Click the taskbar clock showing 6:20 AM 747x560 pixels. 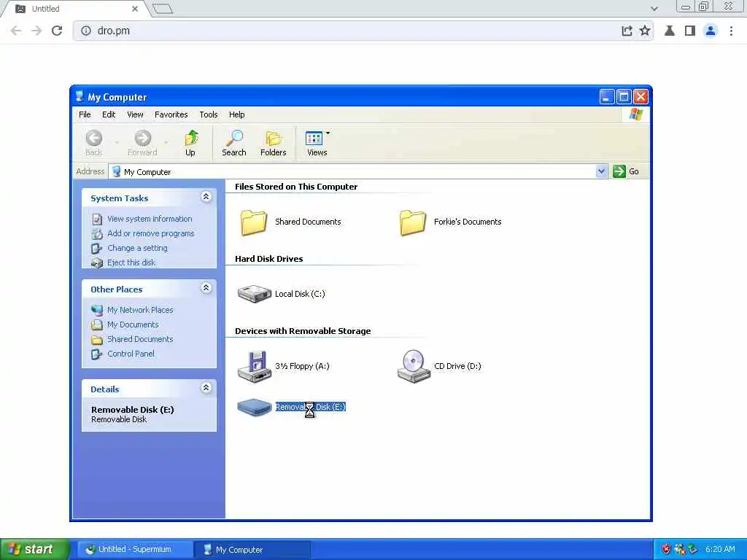pos(720,550)
